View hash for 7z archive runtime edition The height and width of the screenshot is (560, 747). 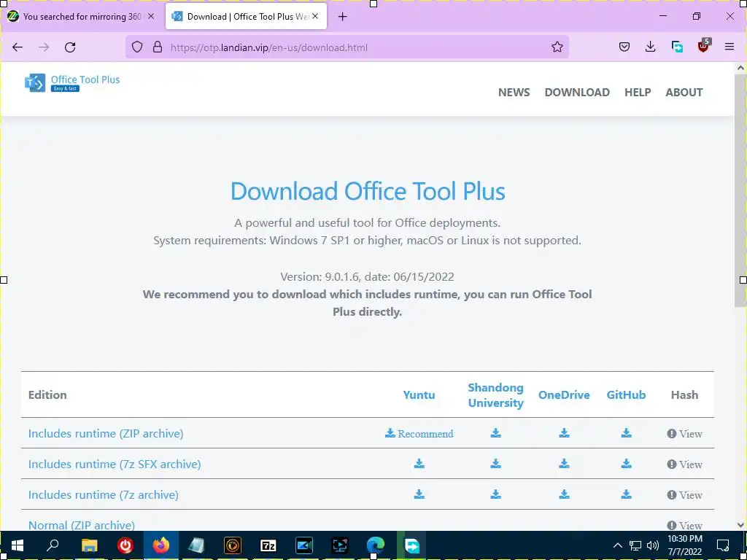684,495
